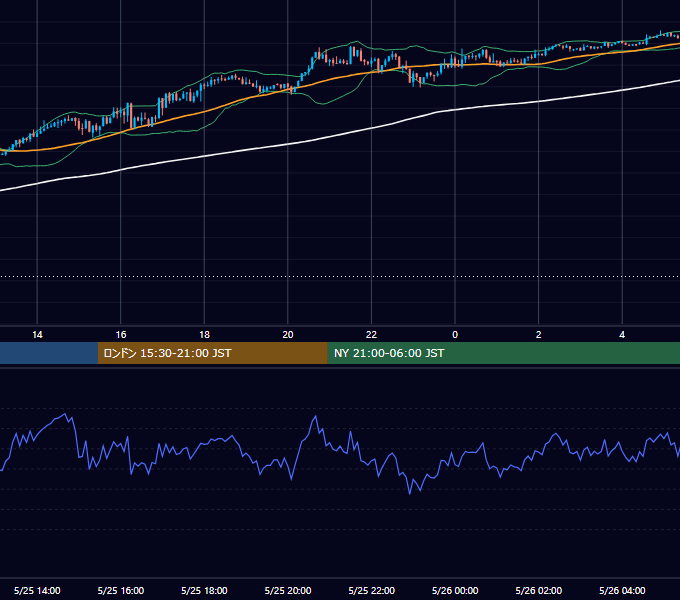This screenshot has width=680, height=600.
Task: Click hour label 0 on price chart axis
Action: click(x=455, y=335)
